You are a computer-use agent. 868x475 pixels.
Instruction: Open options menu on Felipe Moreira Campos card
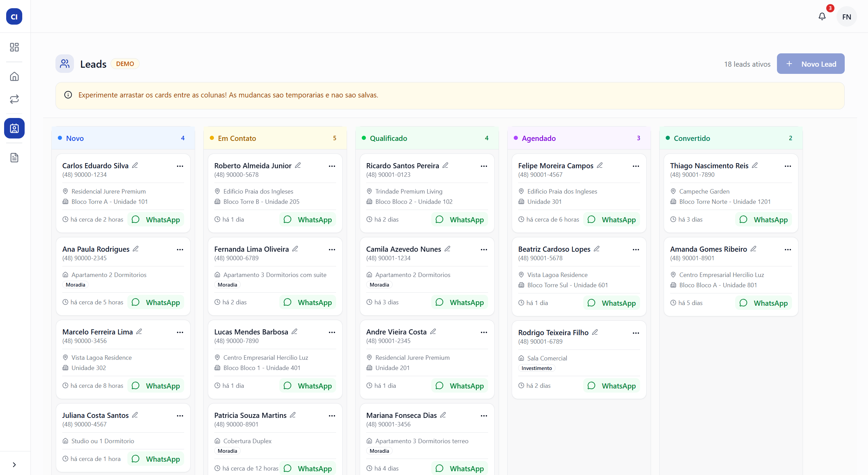click(x=636, y=166)
